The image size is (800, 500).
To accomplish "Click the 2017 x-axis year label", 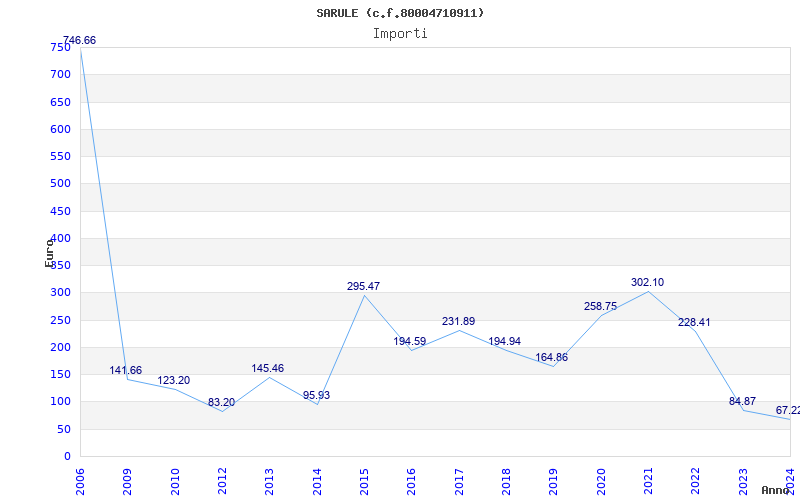I will [x=459, y=482].
